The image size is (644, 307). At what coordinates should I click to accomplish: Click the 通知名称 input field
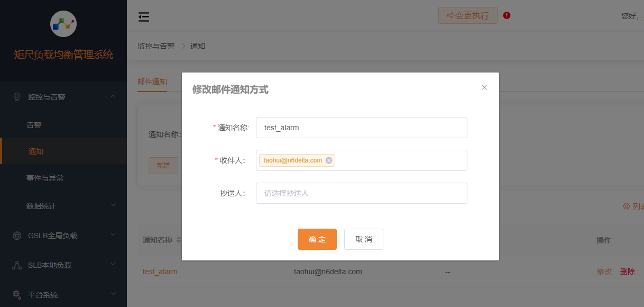(361, 128)
